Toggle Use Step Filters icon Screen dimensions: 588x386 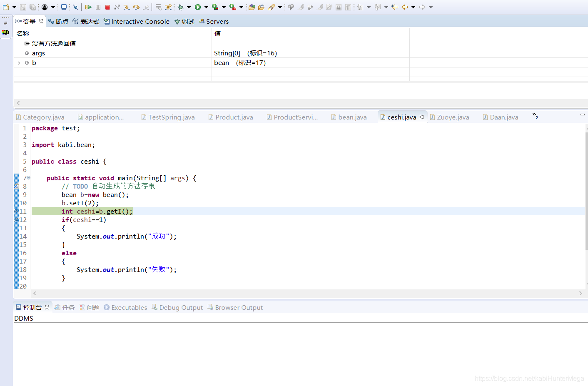point(168,7)
